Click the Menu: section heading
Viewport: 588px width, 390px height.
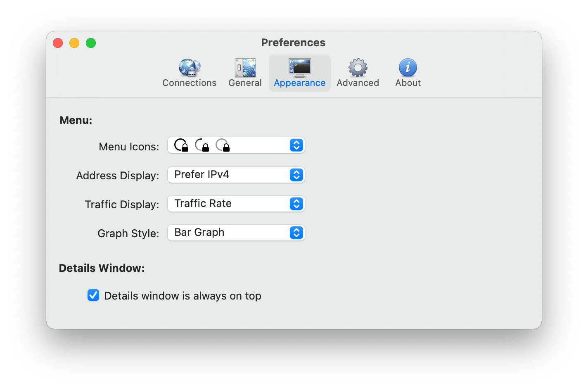76,120
